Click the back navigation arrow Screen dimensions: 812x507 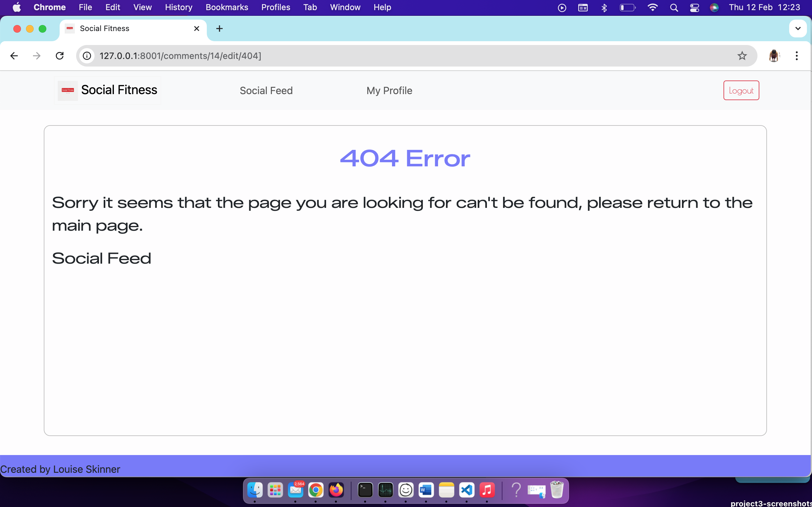[14, 56]
